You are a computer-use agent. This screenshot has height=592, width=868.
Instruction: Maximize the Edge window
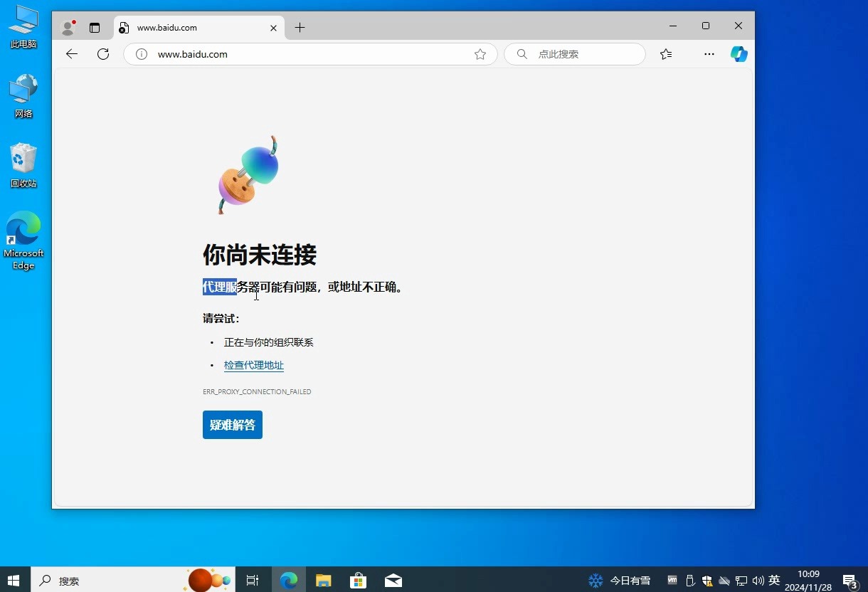[706, 26]
